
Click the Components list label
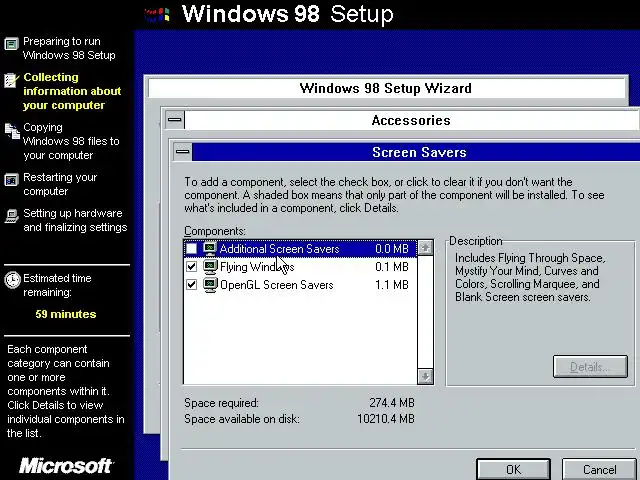click(215, 231)
